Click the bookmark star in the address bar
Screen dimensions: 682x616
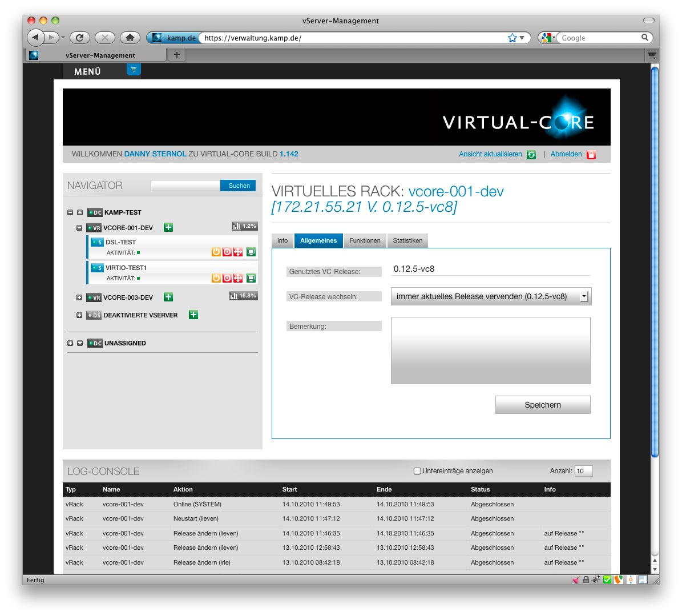tap(512, 37)
